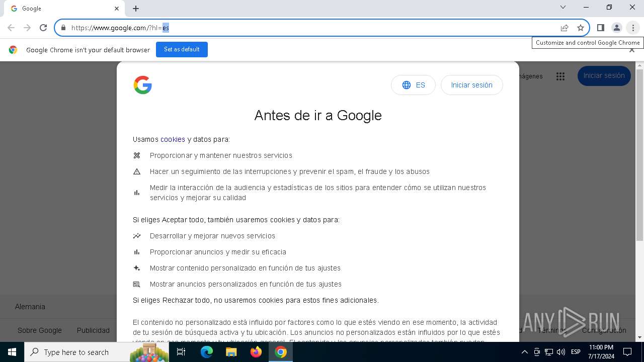Open the notification center icon
644x362 pixels.
pyautogui.click(x=627, y=352)
